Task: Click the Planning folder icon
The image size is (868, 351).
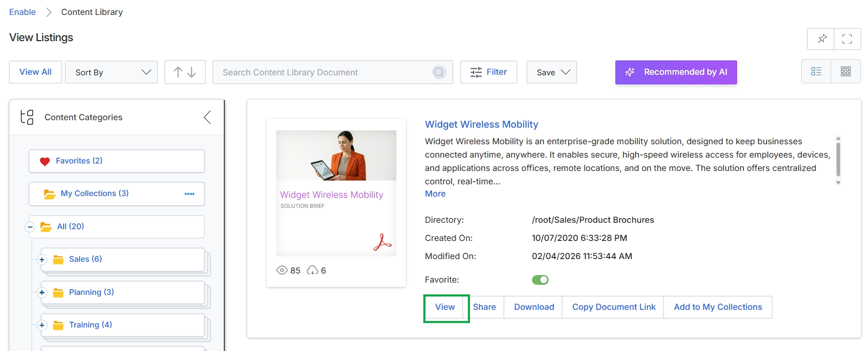Action: 58,293
